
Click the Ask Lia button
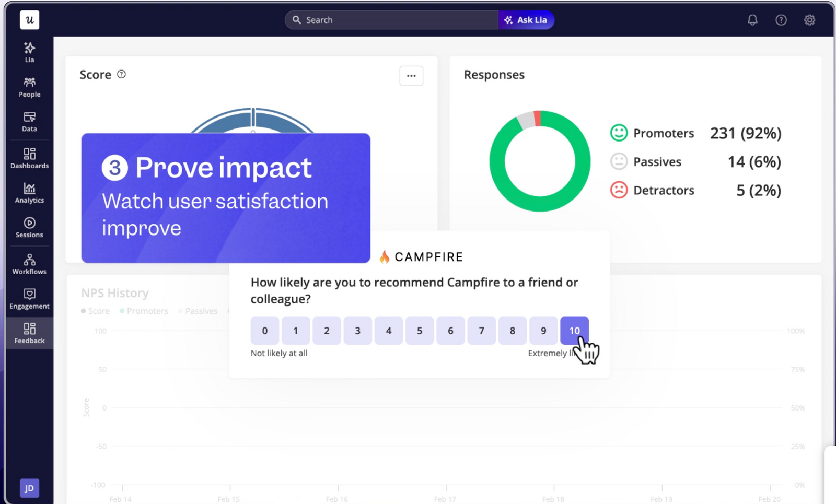526,20
